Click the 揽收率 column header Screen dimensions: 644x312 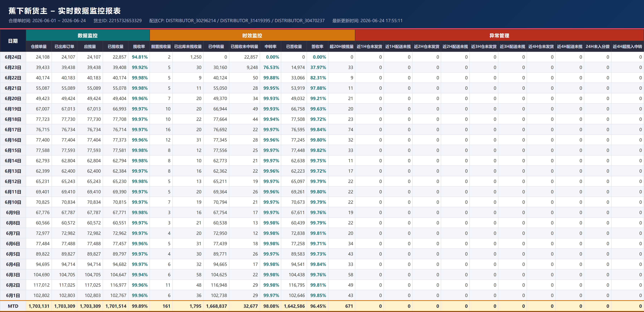(x=139, y=46)
